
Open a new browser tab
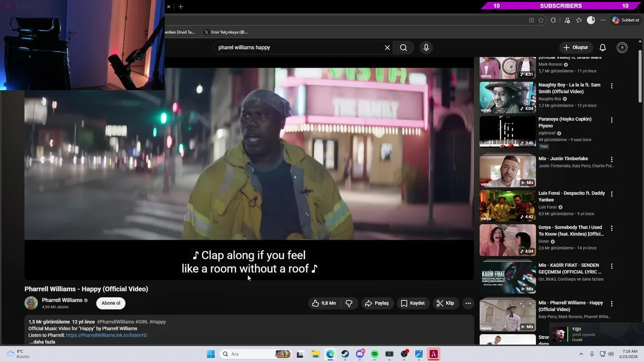click(181, 7)
